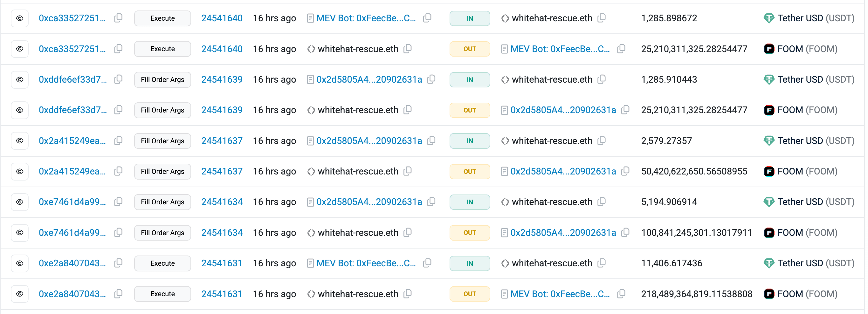Click the IN badge on block 24541637 row
This screenshot has height=314, width=868.
[469, 141]
